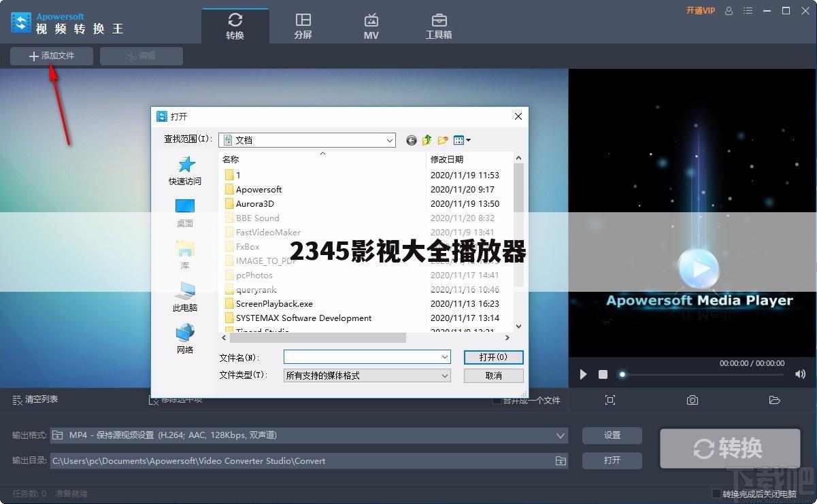Click the date 2020/11/13 16:23

[x=465, y=304]
